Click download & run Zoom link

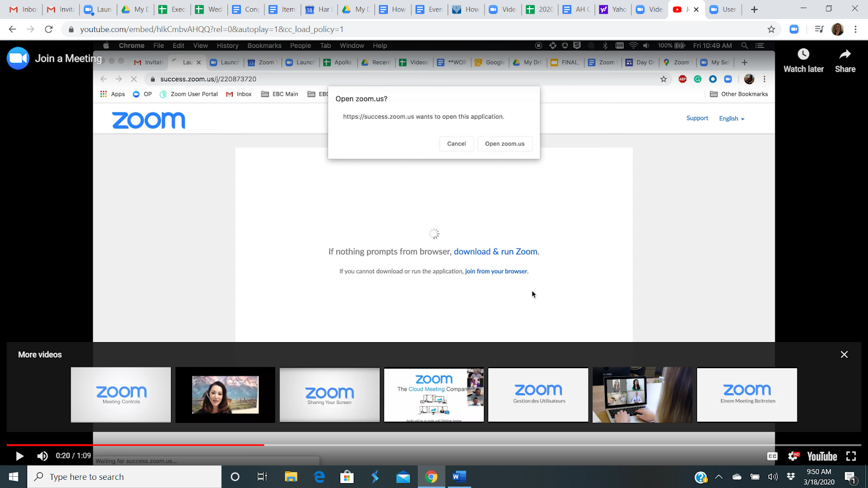496,252
